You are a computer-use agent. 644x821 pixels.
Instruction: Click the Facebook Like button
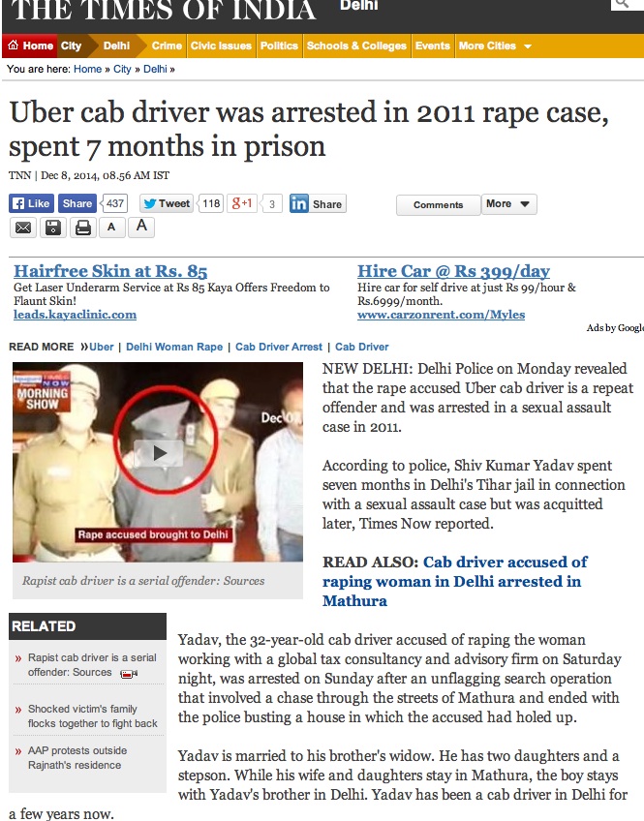coord(31,203)
